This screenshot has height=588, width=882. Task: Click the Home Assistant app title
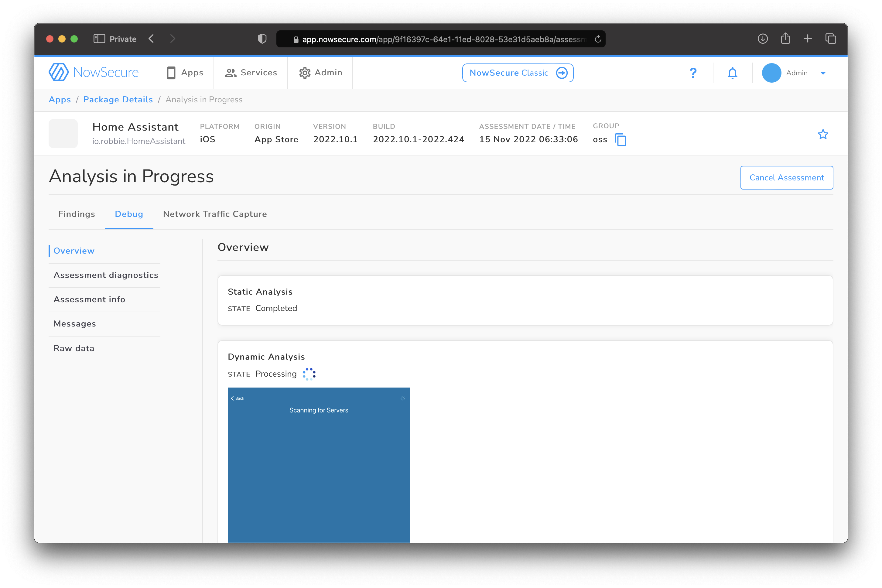pyautogui.click(x=135, y=127)
